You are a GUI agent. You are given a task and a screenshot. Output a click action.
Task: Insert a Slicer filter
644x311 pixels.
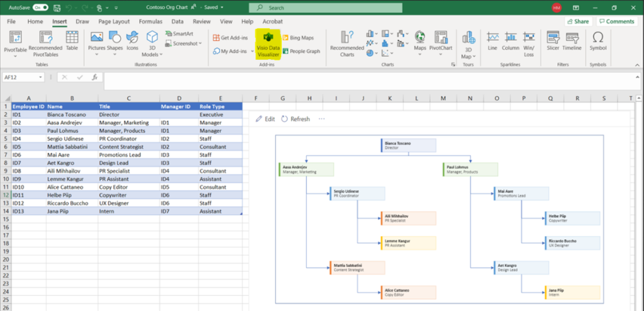(553, 42)
